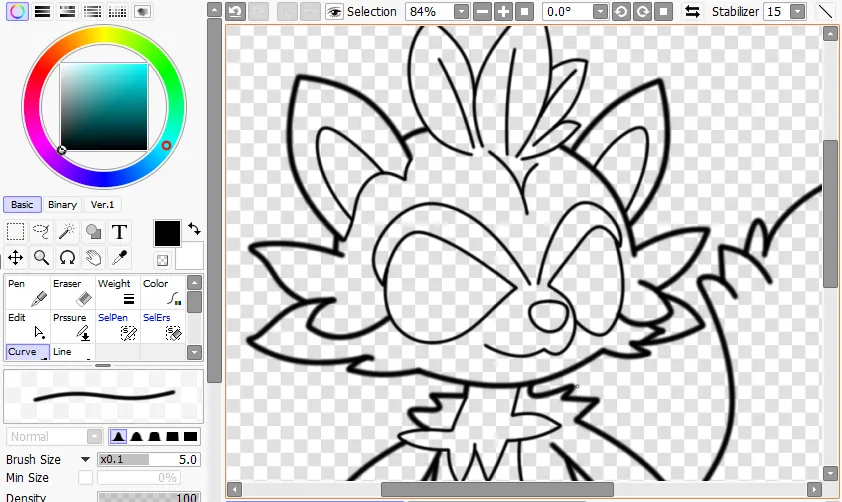Click the Density slider
Screen dimensions: 842x502
(x=149, y=497)
